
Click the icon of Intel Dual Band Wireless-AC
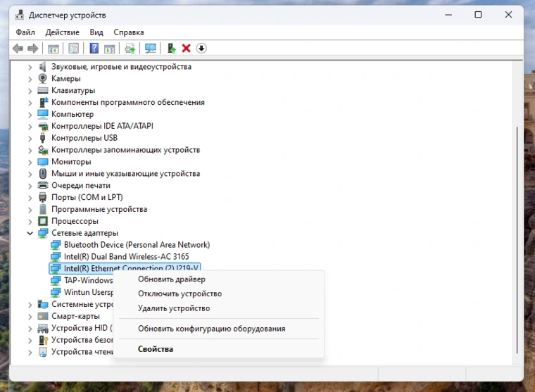pos(56,257)
